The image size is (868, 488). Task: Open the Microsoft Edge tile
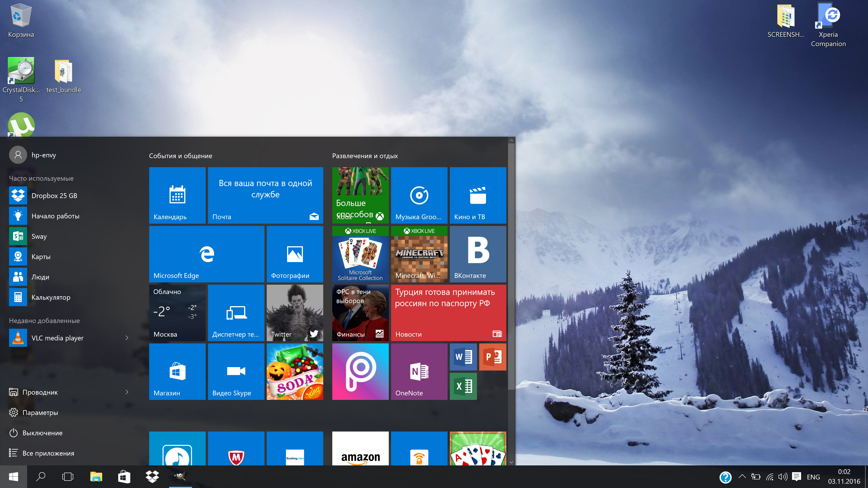click(206, 254)
